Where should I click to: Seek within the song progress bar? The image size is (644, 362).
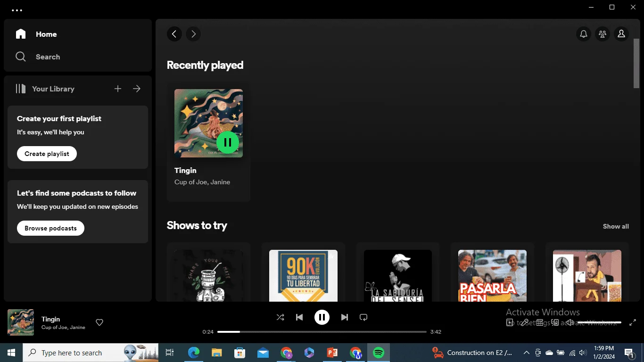coord(322,332)
